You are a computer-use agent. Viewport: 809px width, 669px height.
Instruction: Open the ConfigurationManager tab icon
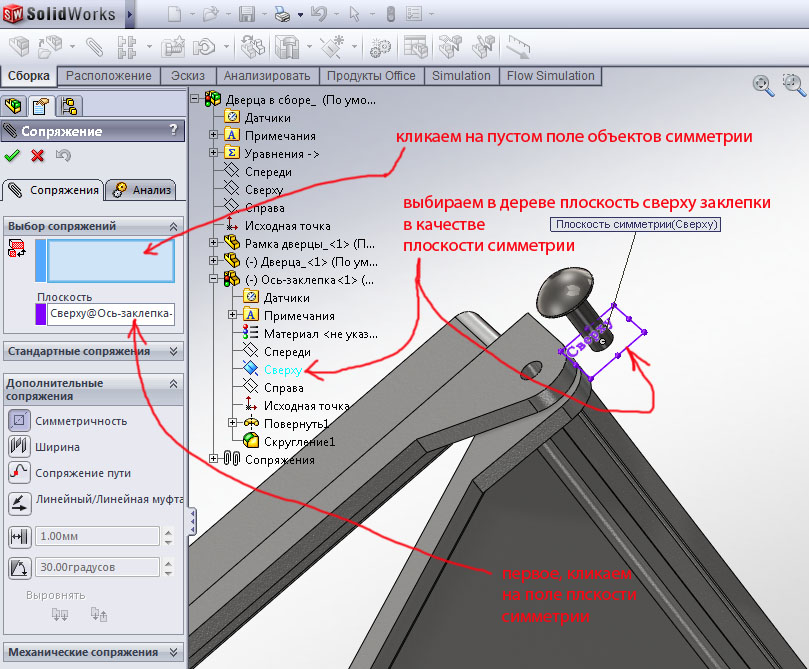click(68, 106)
